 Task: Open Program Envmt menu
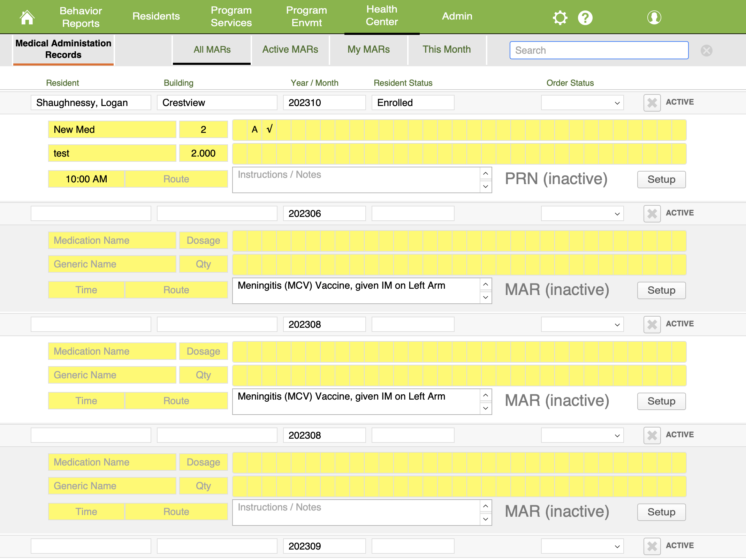307,16
